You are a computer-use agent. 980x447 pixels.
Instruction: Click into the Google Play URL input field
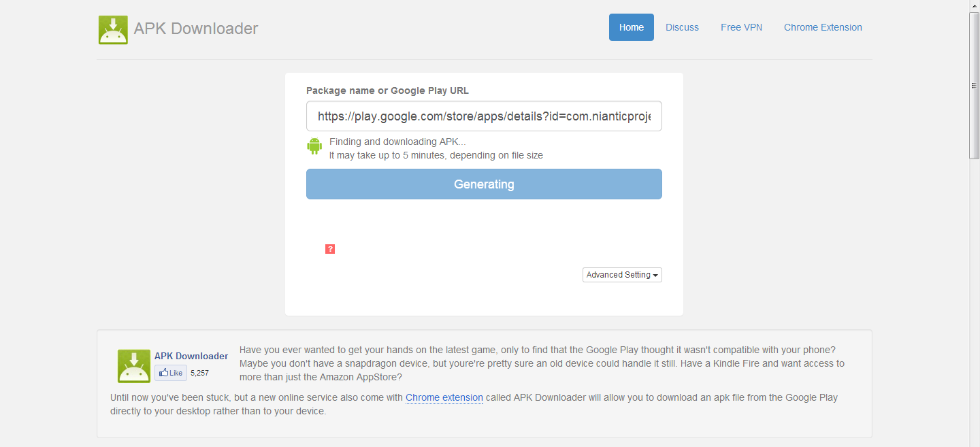coord(484,116)
